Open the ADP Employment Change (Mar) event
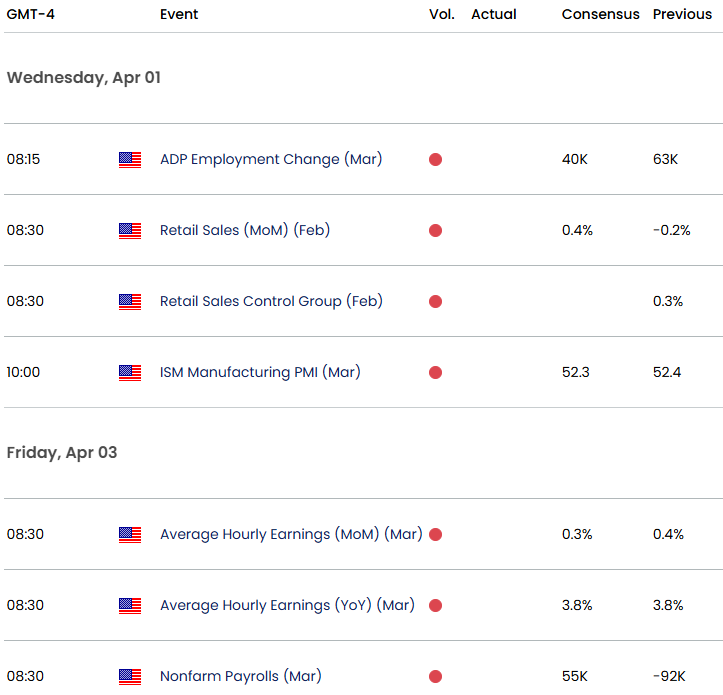This screenshot has height=695, width=723. coord(270,159)
